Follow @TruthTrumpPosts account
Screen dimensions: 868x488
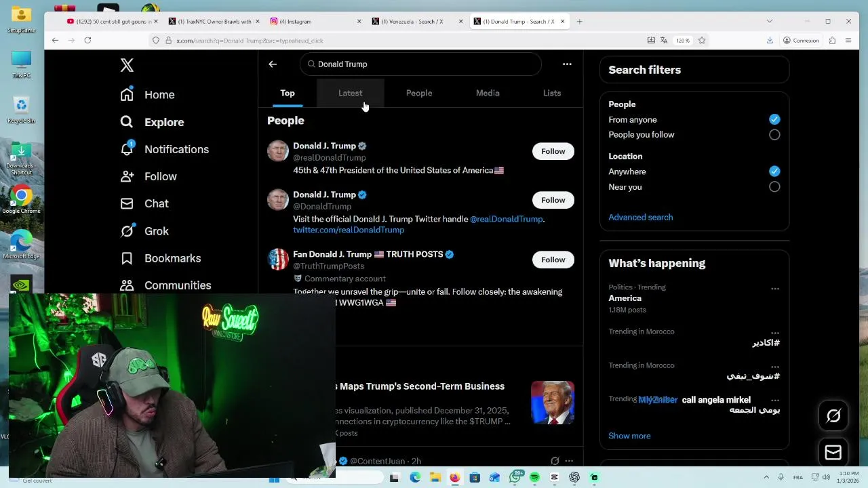553,260
